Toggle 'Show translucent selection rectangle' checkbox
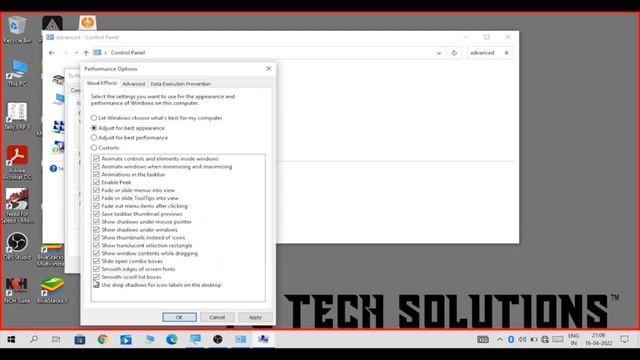 point(96,245)
